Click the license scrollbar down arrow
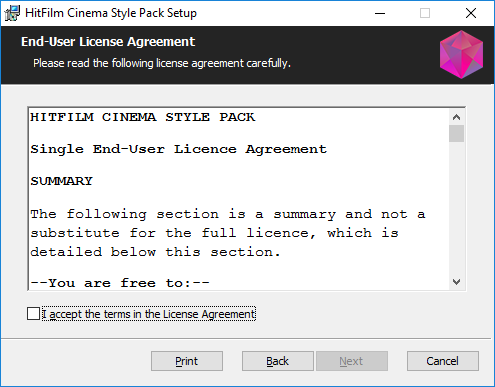Image resolution: width=495 pixels, height=387 pixels. [x=456, y=282]
